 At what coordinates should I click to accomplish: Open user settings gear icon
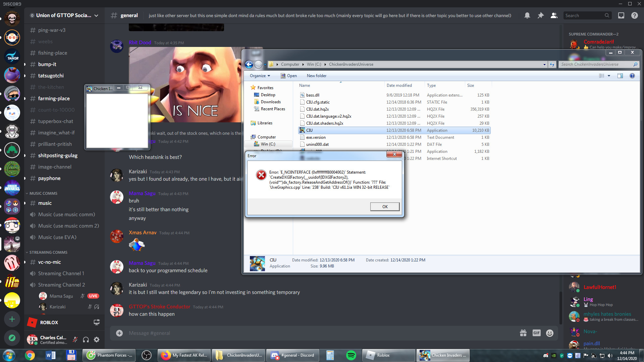coord(97,340)
